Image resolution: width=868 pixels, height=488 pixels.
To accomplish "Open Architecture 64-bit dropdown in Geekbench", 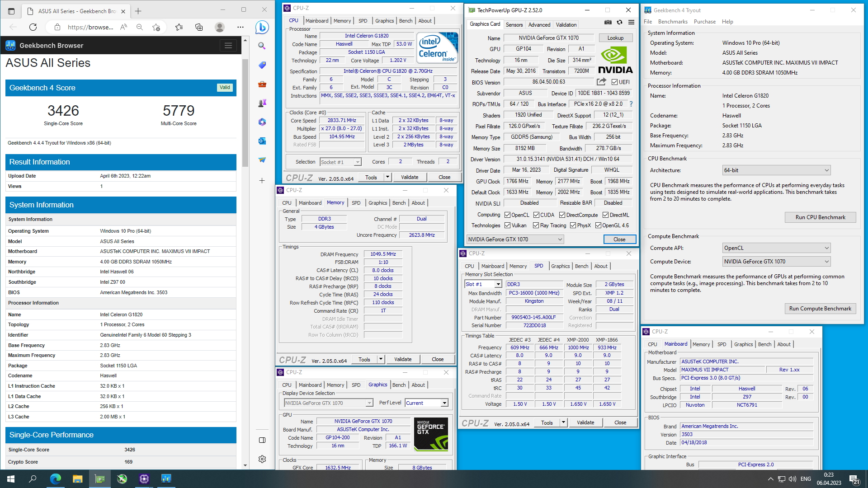I will coord(776,170).
